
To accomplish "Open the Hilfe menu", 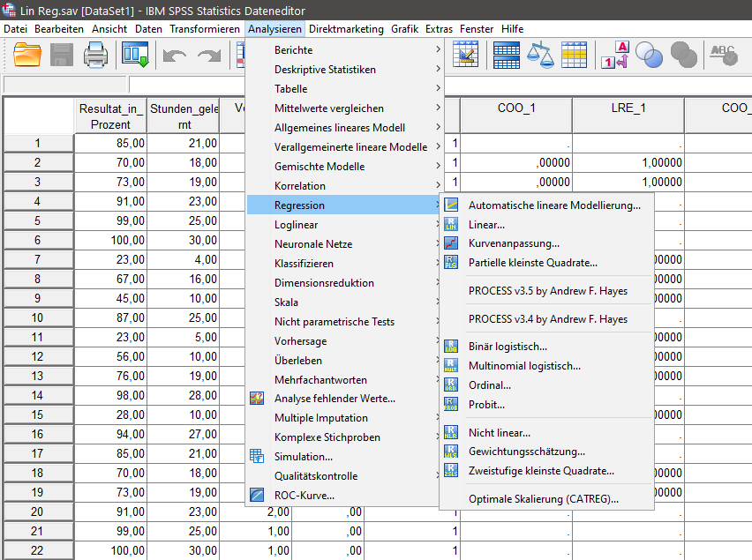I will pos(512,28).
